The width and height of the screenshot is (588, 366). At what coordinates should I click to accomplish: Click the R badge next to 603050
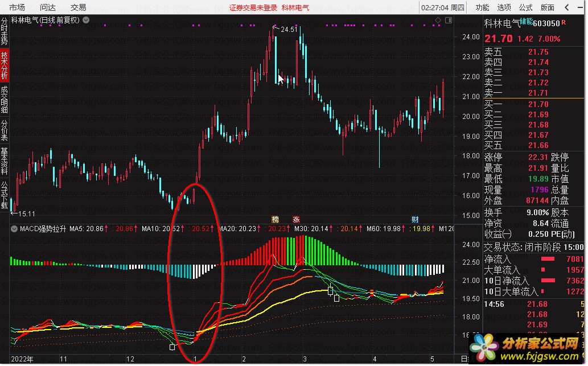point(564,23)
